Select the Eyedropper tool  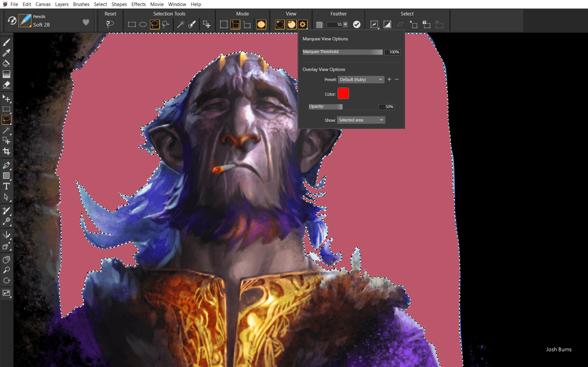pos(7,52)
